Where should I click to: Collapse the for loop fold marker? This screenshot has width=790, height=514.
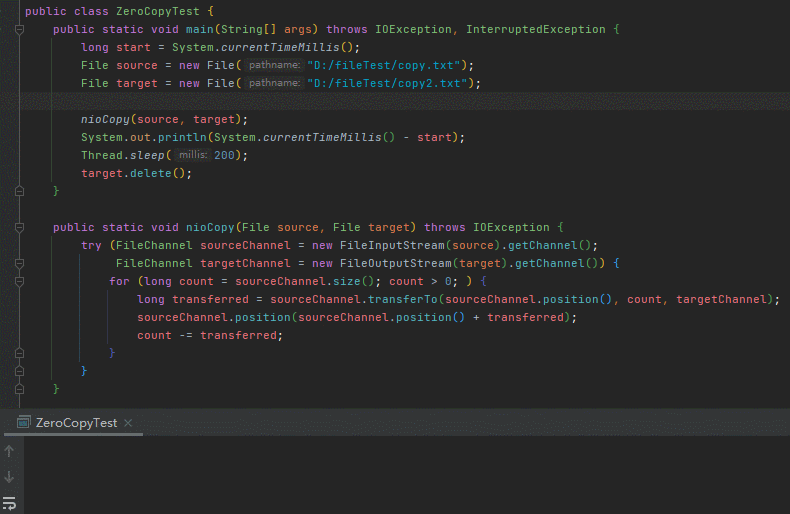click(19, 282)
